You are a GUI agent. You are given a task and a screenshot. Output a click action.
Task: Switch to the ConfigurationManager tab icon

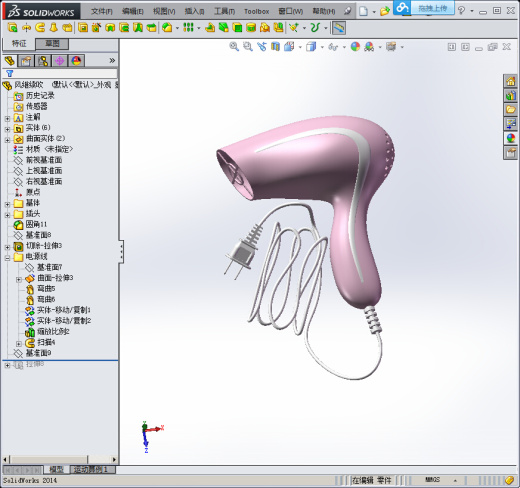[x=43, y=61]
